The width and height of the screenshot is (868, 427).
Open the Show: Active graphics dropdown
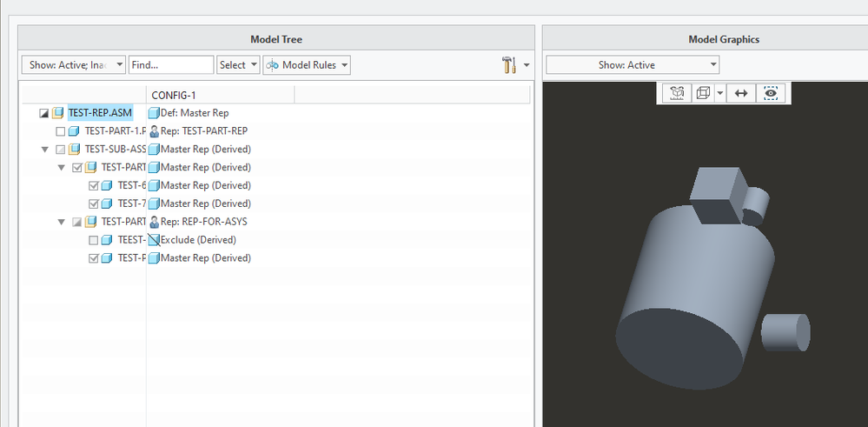pos(632,65)
